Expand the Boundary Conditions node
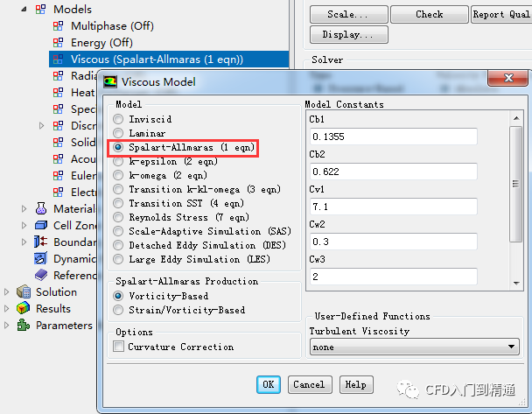 tap(24, 242)
